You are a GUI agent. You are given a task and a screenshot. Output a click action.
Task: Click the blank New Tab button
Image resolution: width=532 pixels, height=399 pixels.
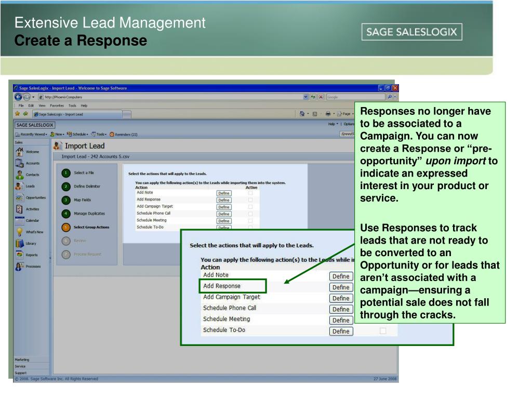[x=127, y=115]
